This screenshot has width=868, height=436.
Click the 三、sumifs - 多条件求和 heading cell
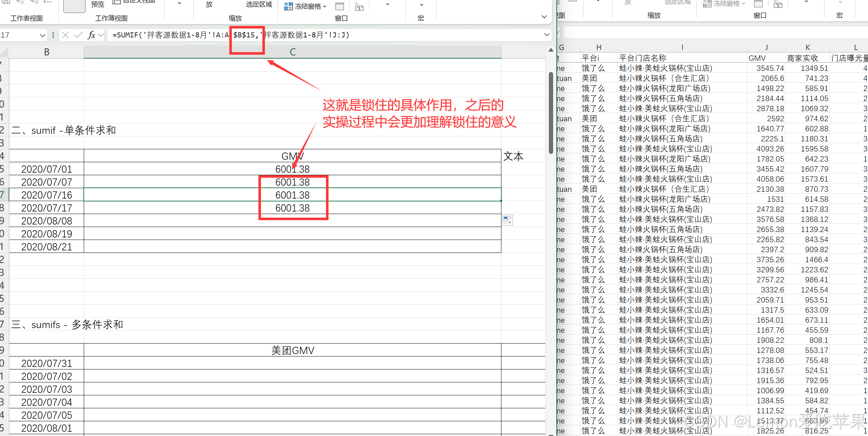point(67,324)
